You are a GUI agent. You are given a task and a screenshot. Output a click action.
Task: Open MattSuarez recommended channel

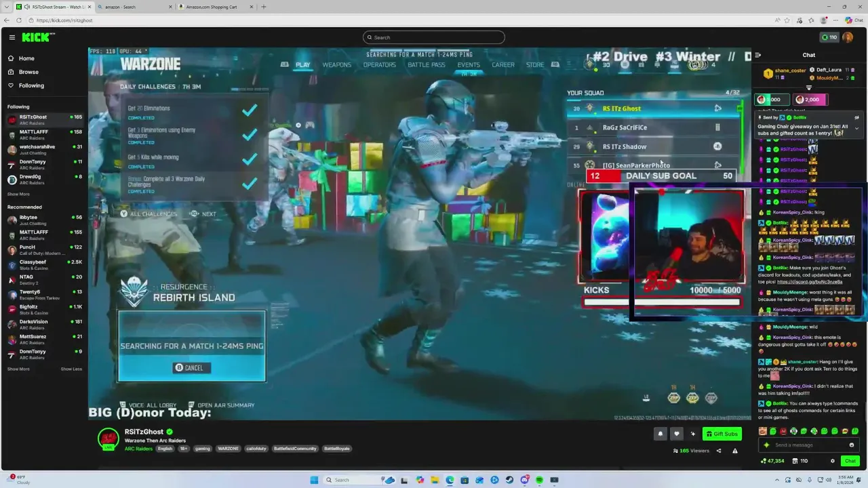pos(45,339)
